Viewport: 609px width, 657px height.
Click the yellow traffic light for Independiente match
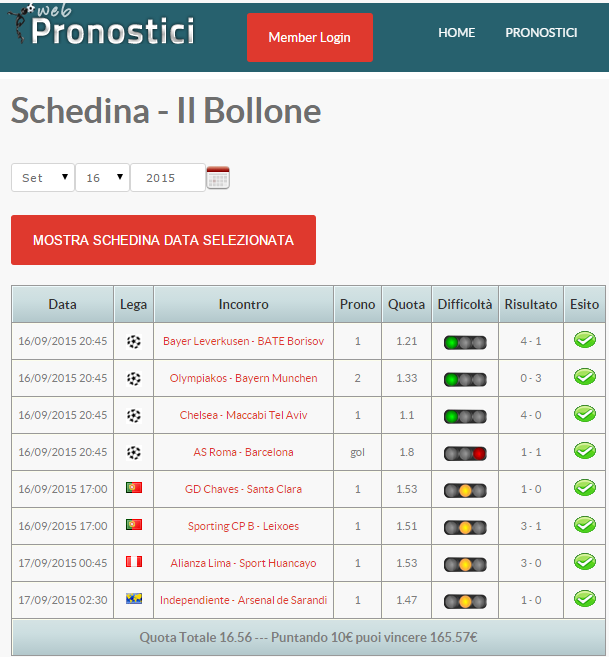[465, 602]
